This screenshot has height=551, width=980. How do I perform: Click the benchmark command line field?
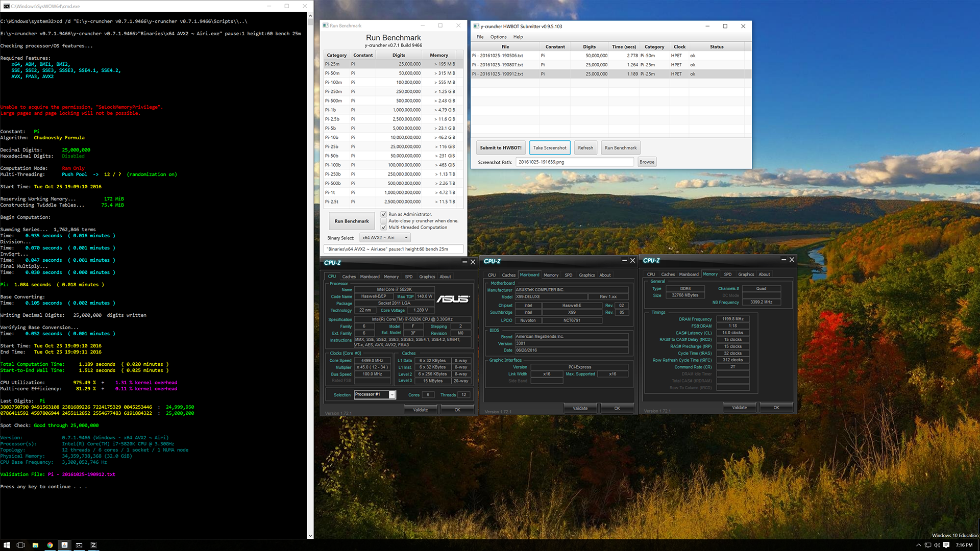coord(394,249)
